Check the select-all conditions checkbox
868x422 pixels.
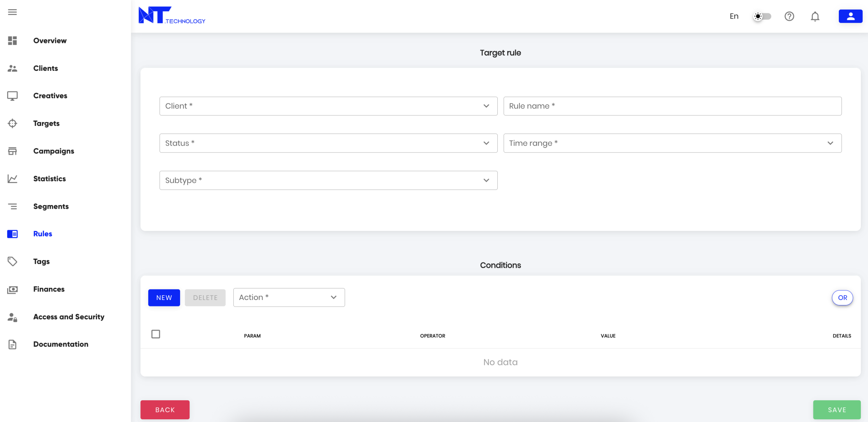click(156, 334)
